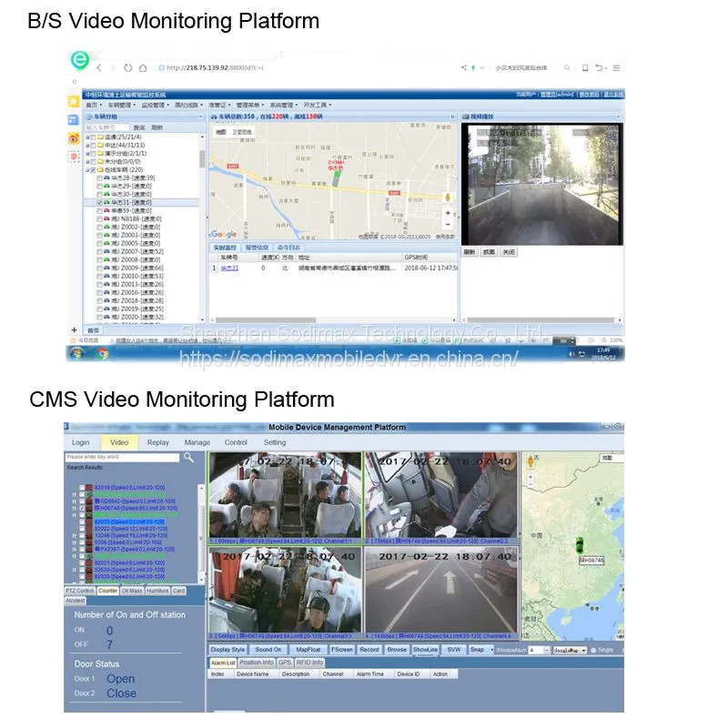Screen dimensions: 728x728
Task: Click the browser bookmark page icon
Action: [585, 67]
